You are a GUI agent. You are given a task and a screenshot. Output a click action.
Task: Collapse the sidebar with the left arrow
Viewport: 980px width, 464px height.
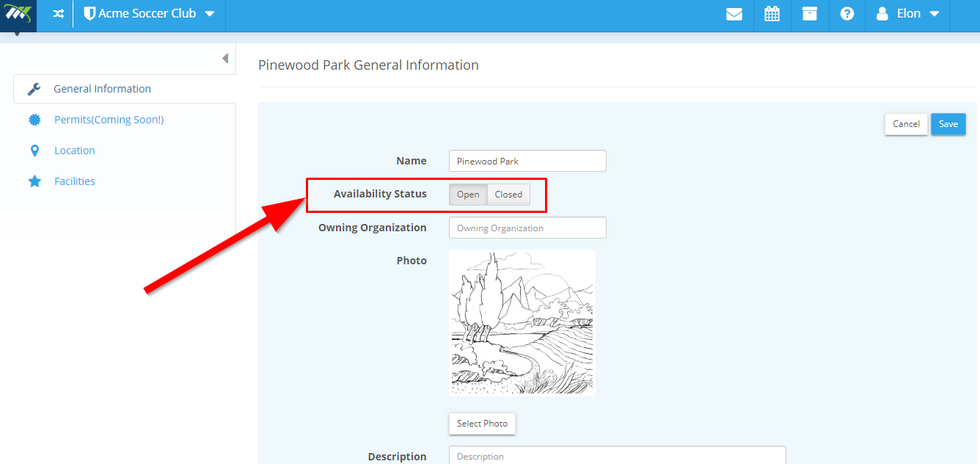pos(225,58)
